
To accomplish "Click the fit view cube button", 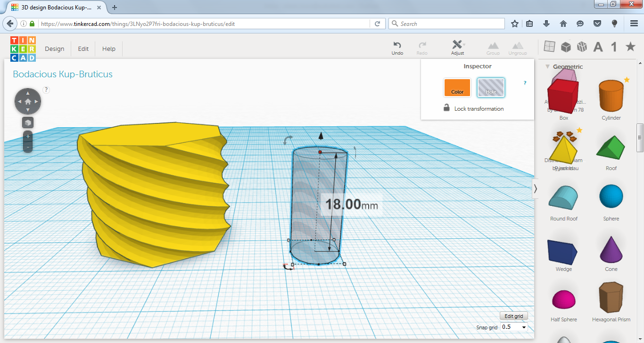I will 28,122.
